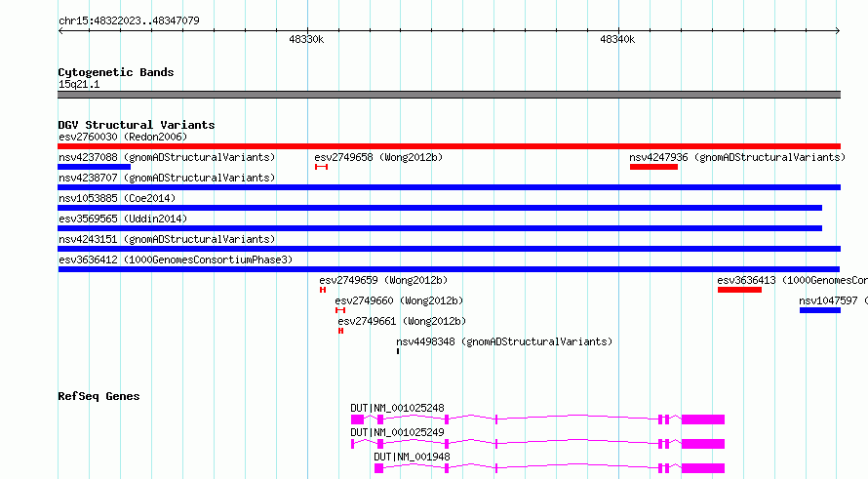Click the blue nsv4243151 variant bar
This screenshot has height=479, width=868.
click(x=449, y=249)
